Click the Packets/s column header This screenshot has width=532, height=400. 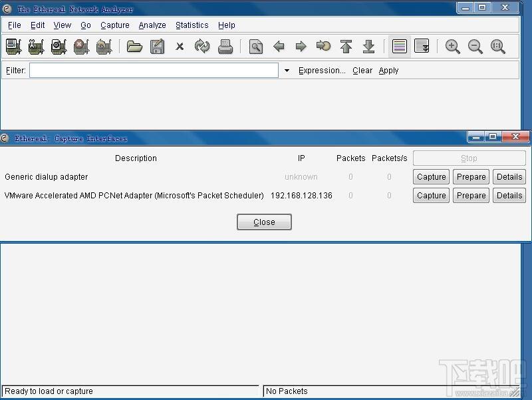389,158
